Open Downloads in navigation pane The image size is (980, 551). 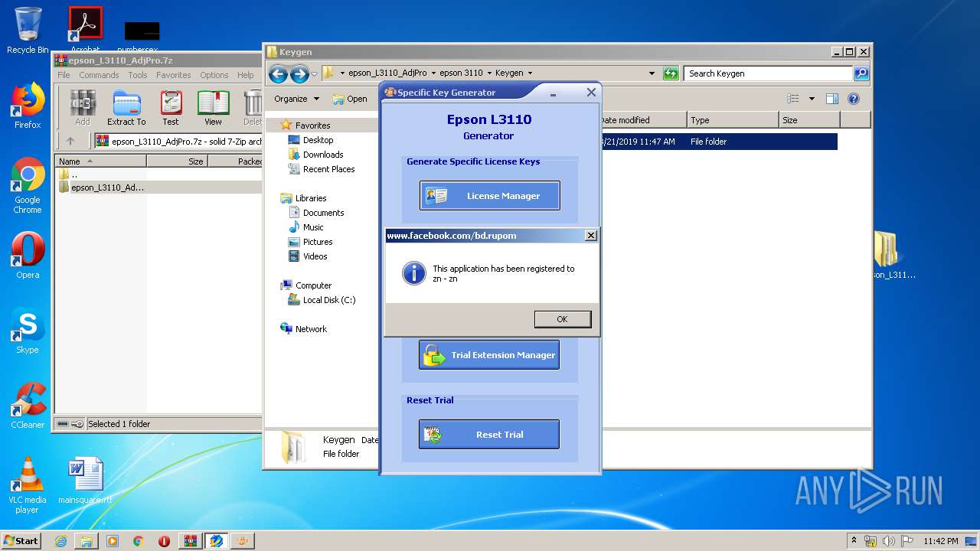click(x=322, y=155)
